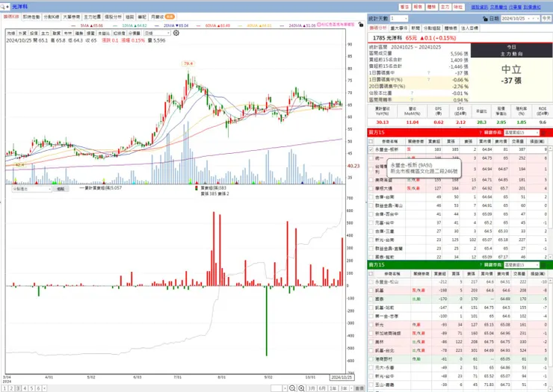Check the 元大-永春 seller row checkbox

[x=371, y=367]
